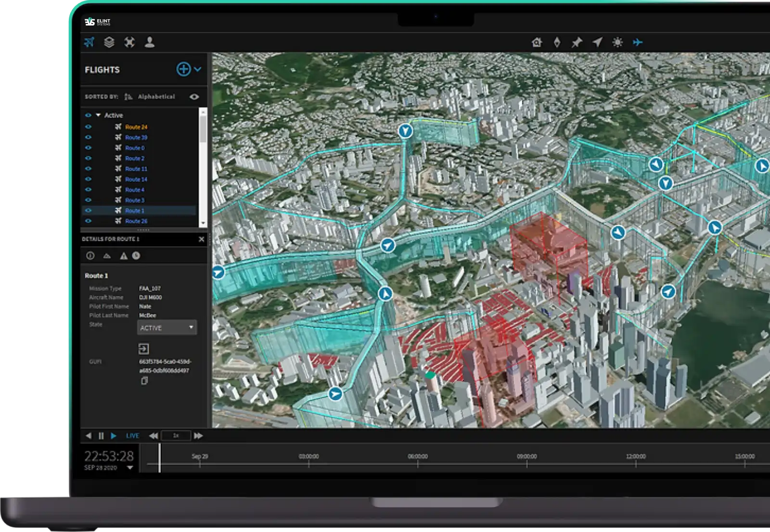Open the user profile icon

coord(150,42)
